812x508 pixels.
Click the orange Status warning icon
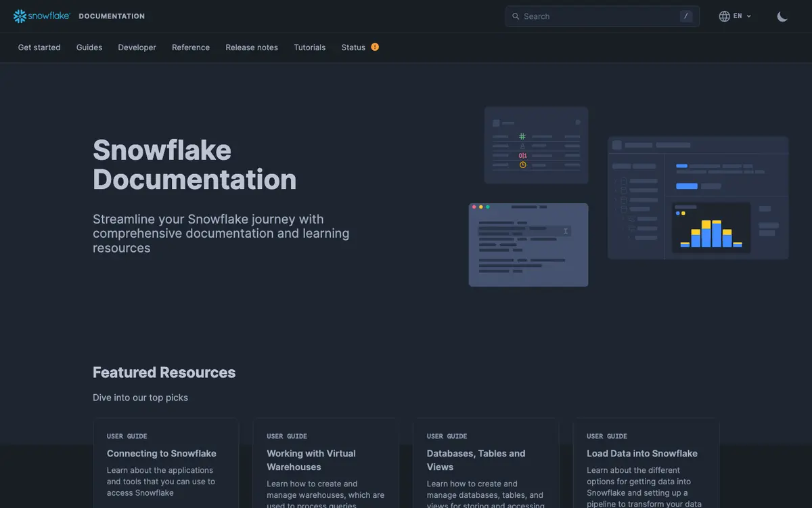point(375,47)
